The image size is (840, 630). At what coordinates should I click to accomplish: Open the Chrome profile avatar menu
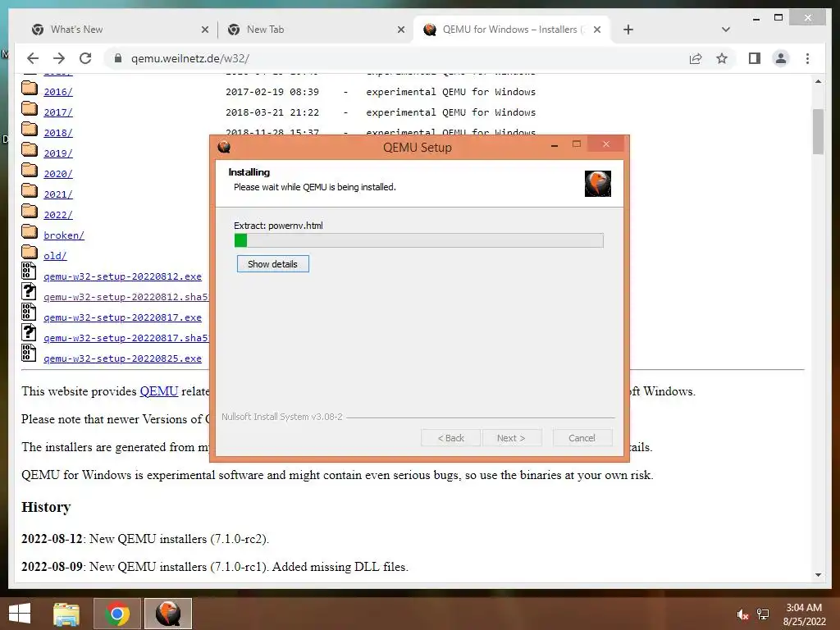pyautogui.click(x=781, y=58)
